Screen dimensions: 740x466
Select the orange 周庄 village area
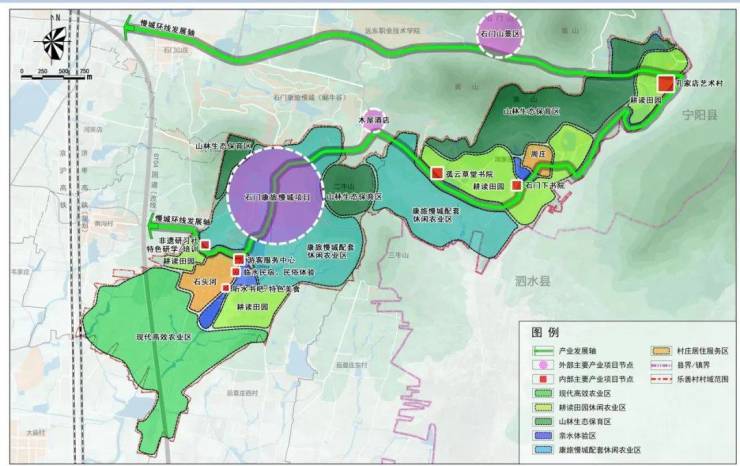pyautogui.click(x=537, y=158)
